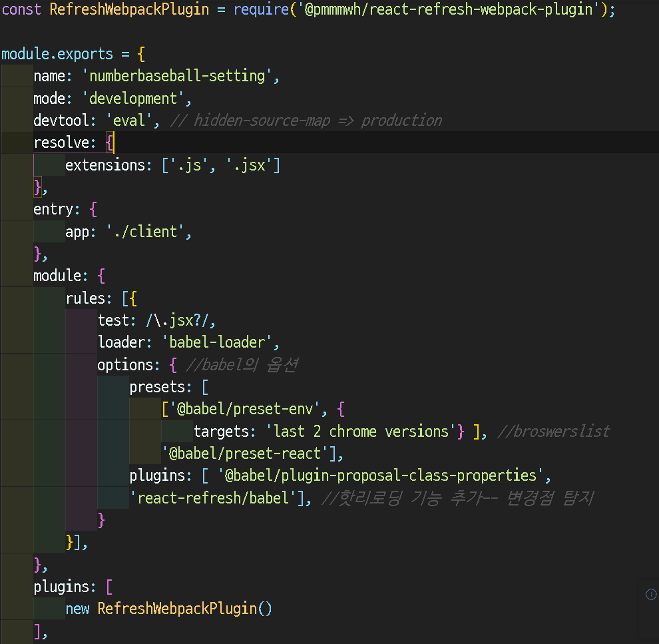Click the '.js' extension string

pyautogui.click(x=188, y=164)
